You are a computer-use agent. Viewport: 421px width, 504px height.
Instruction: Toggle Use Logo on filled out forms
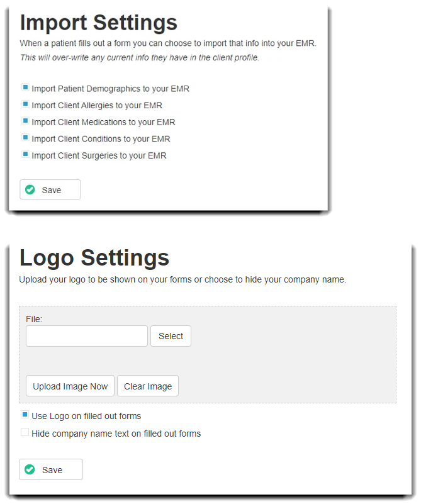pyautogui.click(x=25, y=414)
